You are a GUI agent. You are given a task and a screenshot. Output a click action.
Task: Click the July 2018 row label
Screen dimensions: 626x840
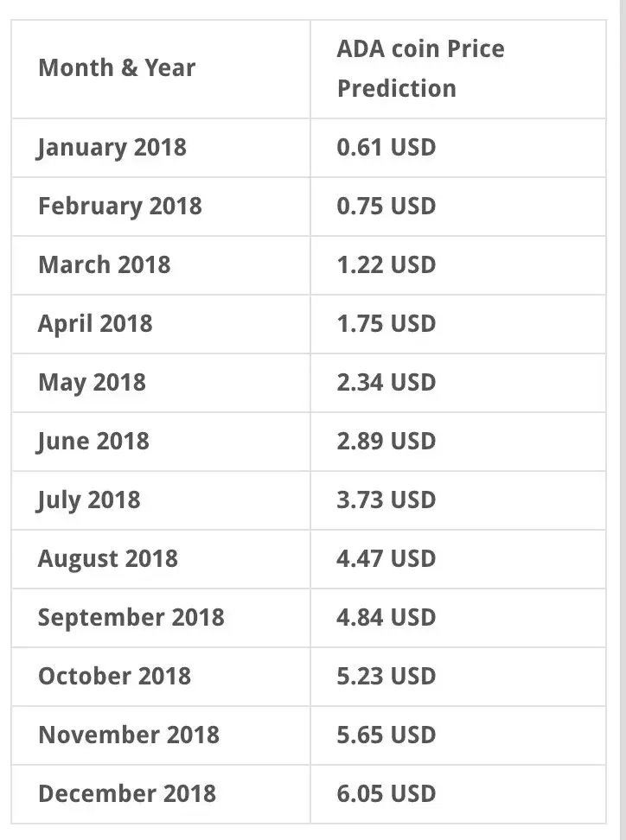(88, 500)
